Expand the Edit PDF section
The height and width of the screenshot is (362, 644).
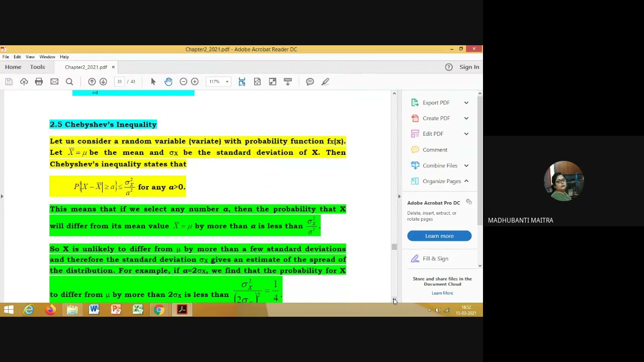(x=466, y=134)
